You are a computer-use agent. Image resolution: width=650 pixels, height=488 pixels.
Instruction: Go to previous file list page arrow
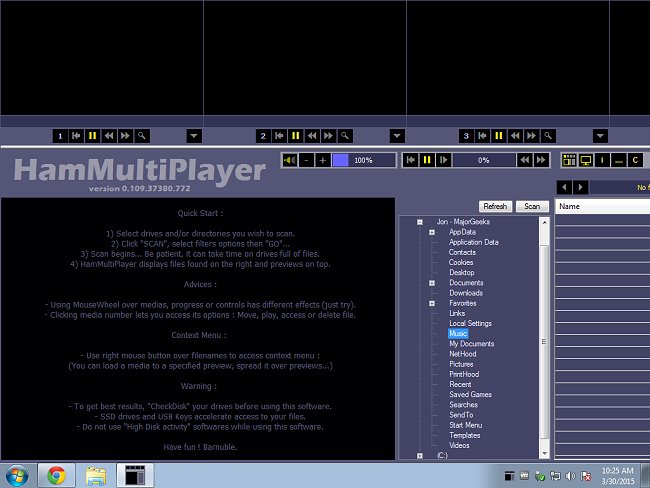tap(564, 187)
